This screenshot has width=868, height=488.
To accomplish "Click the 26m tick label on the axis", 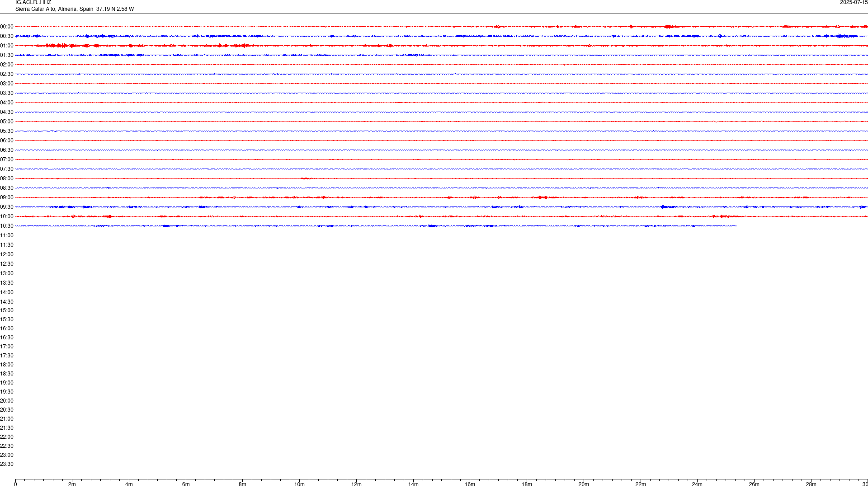I will tap(754, 484).
